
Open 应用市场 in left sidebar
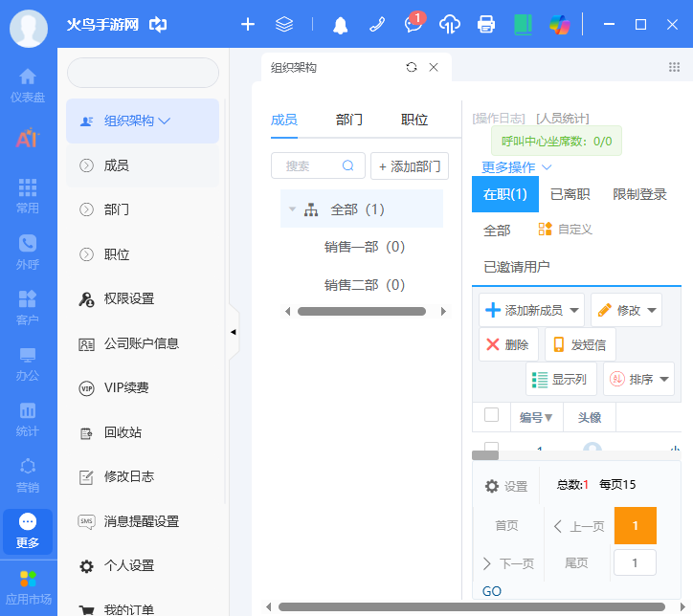(x=29, y=587)
